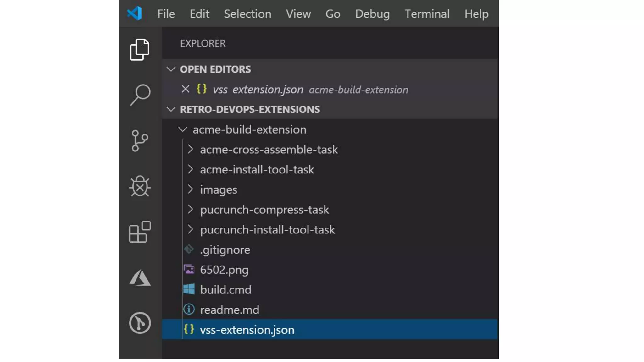The height and width of the screenshot is (362, 644).
Task: Open the Debug view bug icon
Action: pos(140,186)
